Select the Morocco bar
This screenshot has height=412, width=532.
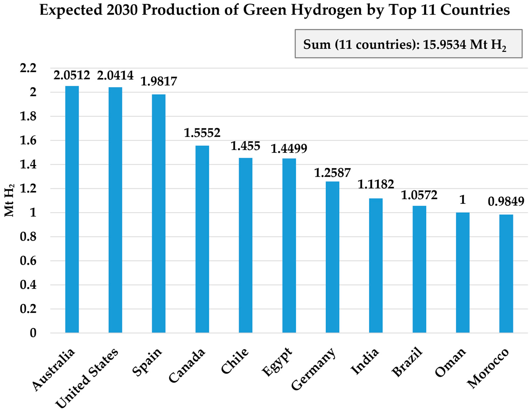pos(506,274)
